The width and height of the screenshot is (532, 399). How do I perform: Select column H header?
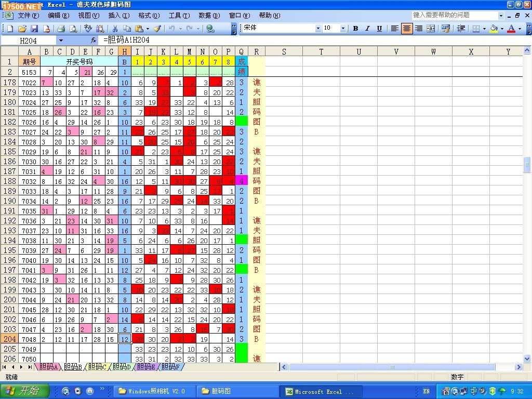pos(125,51)
